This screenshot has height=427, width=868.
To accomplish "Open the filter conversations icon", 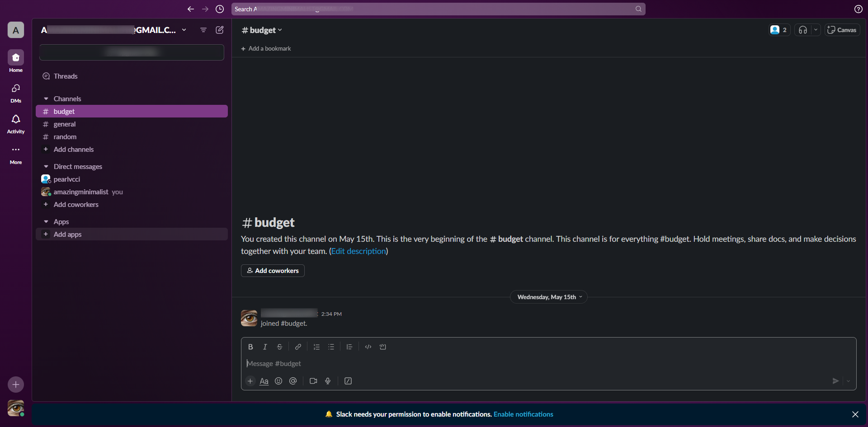I will 203,30.
